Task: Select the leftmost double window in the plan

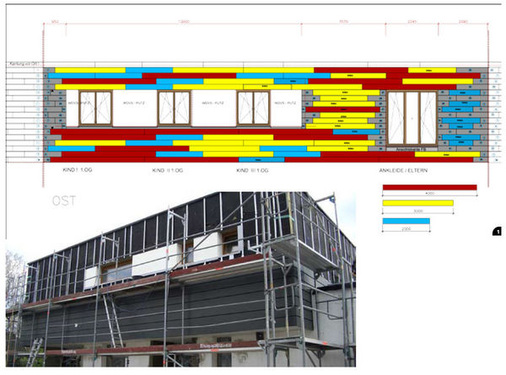Action: pos(95,108)
